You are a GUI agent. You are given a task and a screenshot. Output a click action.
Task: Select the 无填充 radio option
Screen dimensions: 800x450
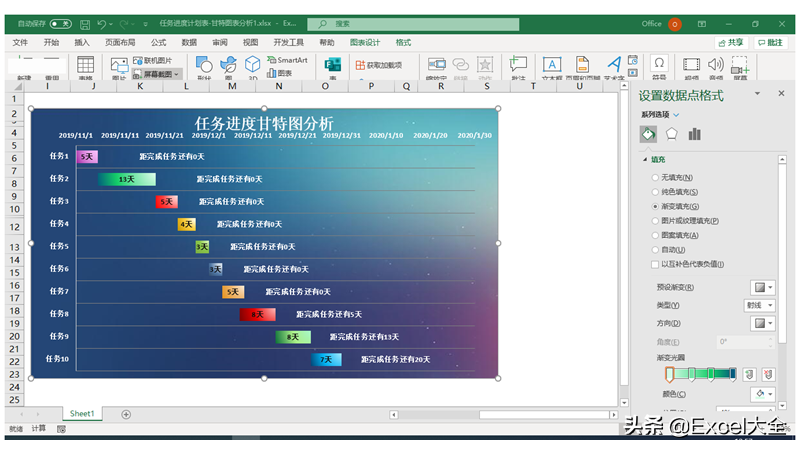(x=655, y=178)
